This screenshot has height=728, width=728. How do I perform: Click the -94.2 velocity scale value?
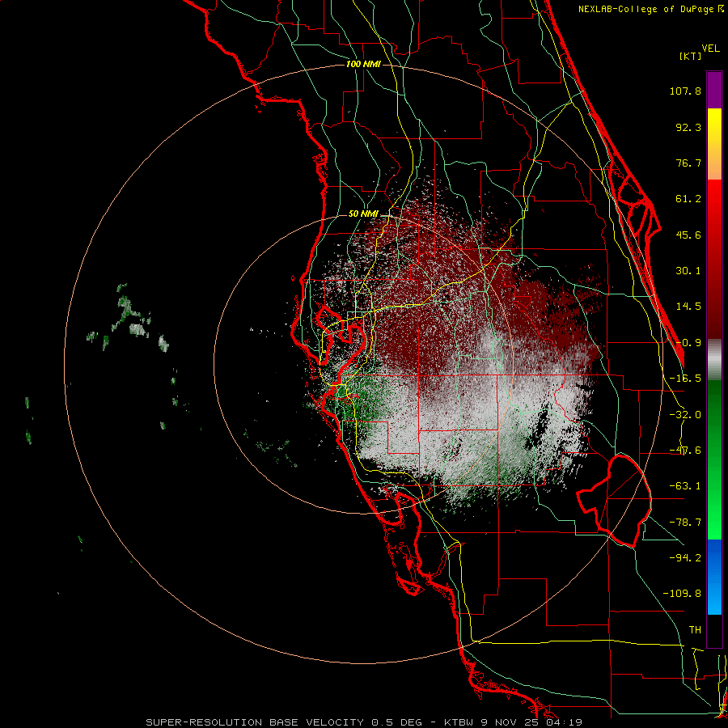[685, 558]
